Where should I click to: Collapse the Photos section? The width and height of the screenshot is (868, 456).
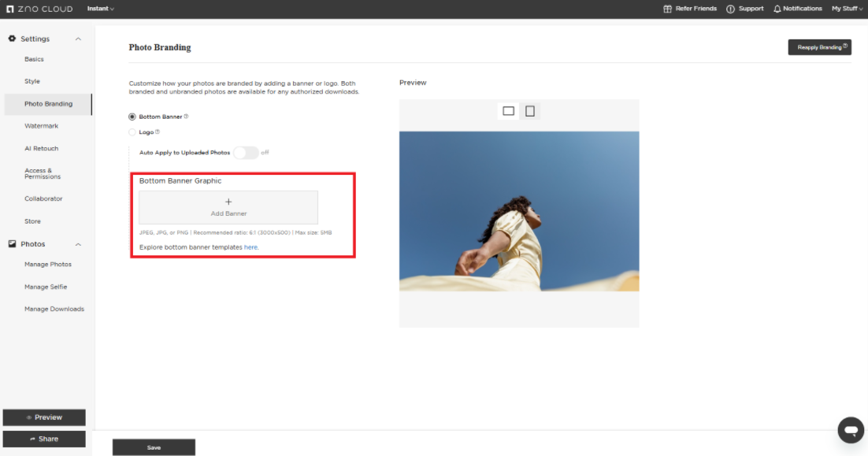pos(77,244)
